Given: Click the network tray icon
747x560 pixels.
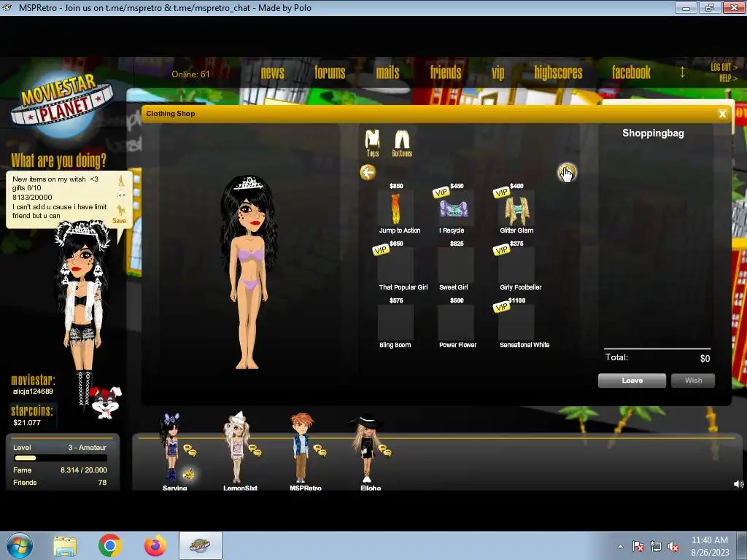Looking at the screenshot, I should pyautogui.click(x=656, y=546).
